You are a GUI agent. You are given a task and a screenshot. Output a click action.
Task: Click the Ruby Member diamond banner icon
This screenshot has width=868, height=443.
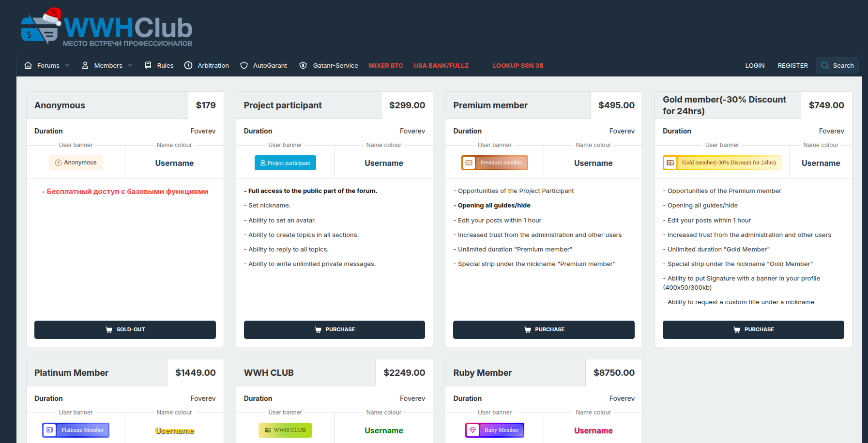[x=473, y=430]
